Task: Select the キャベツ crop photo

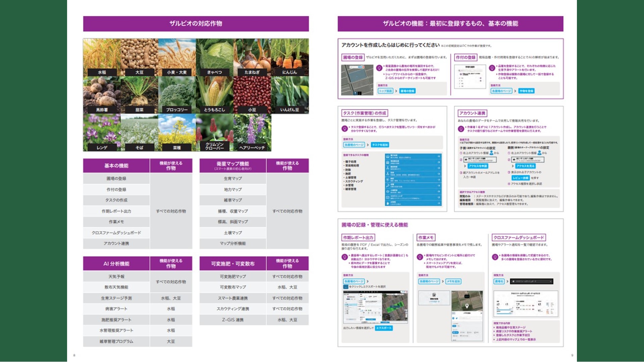Action: coord(215,57)
